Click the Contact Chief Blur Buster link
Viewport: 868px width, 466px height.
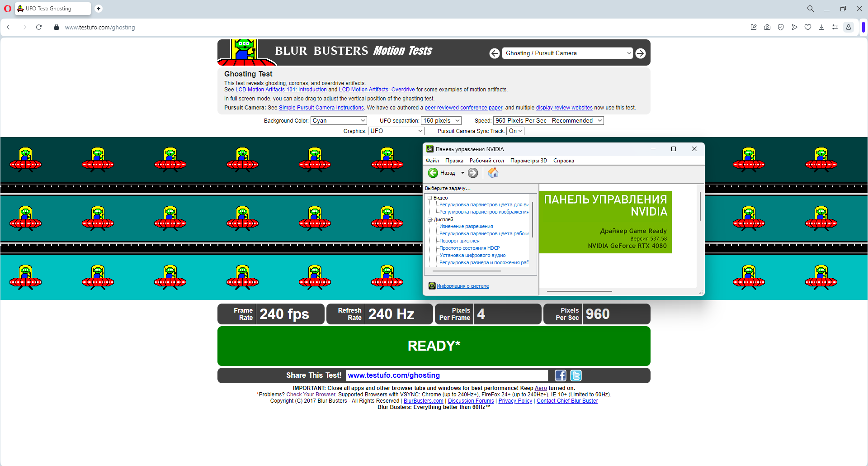[567, 401]
